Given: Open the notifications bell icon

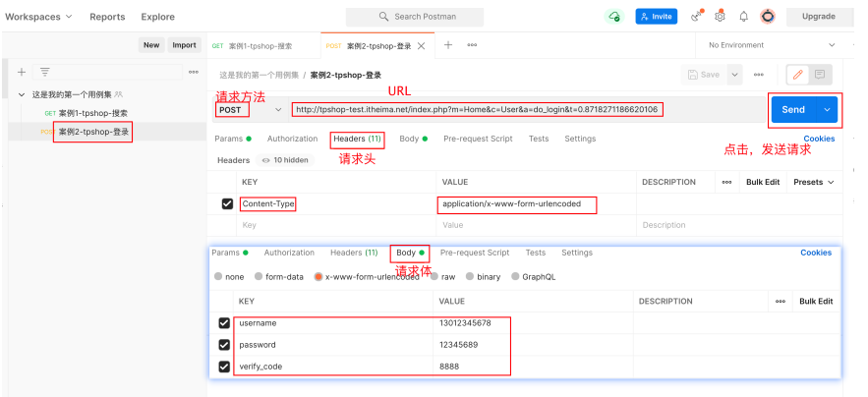Looking at the screenshot, I should pyautogui.click(x=744, y=16).
